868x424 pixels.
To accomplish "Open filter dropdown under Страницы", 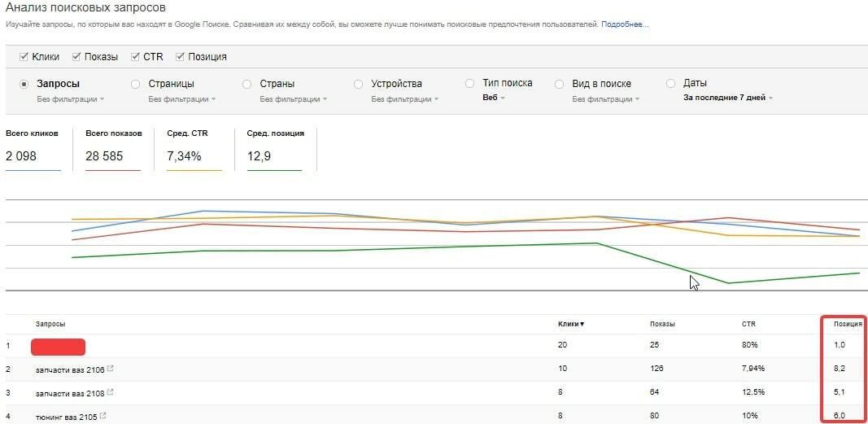I will point(182,99).
